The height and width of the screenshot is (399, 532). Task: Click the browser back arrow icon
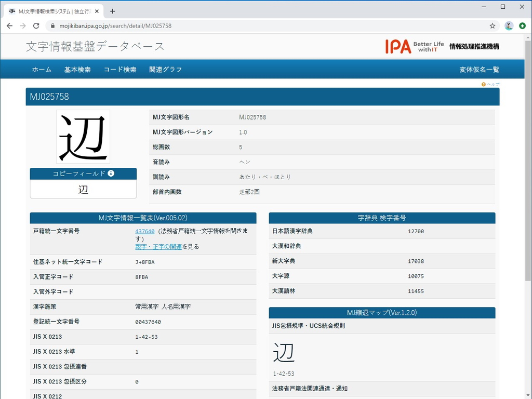point(9,25)
